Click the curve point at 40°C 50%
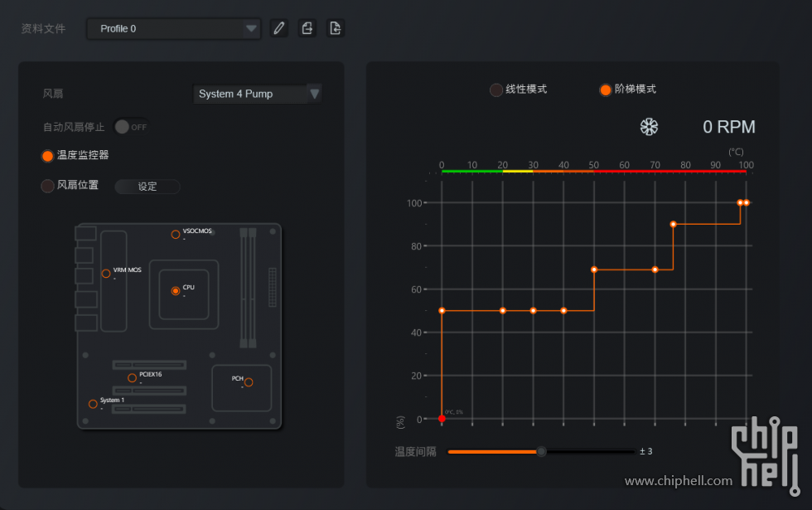Image resolution: width=812 pixels, height=510 pixels. click(563, 310)
